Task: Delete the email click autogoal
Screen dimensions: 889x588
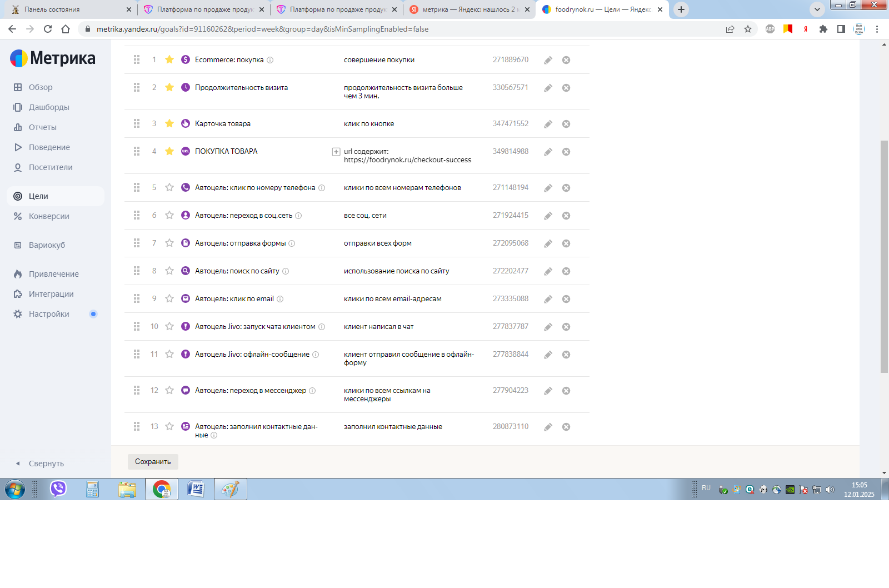Action: [566, 299]
